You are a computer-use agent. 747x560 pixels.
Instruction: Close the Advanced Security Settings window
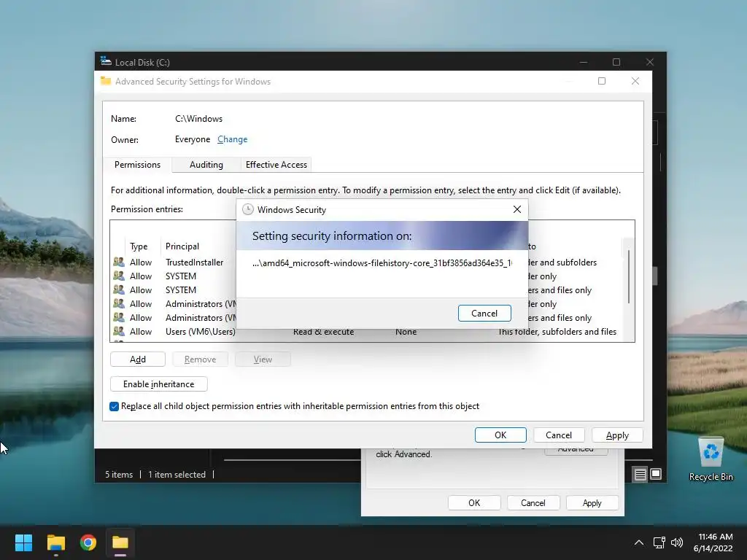tap(635, 81)
